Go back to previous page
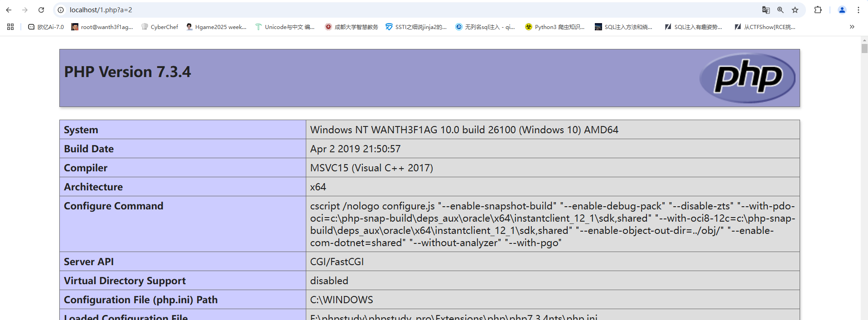 click(x=9, y=10)
